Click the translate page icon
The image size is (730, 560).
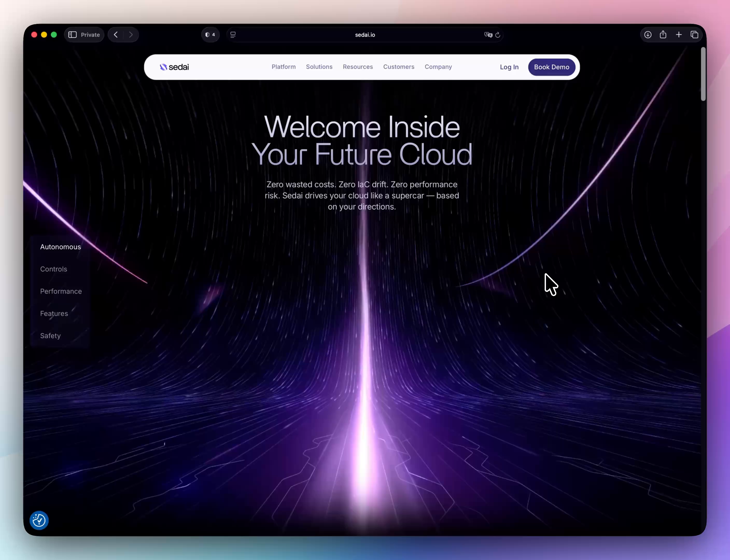pos(488,35)
